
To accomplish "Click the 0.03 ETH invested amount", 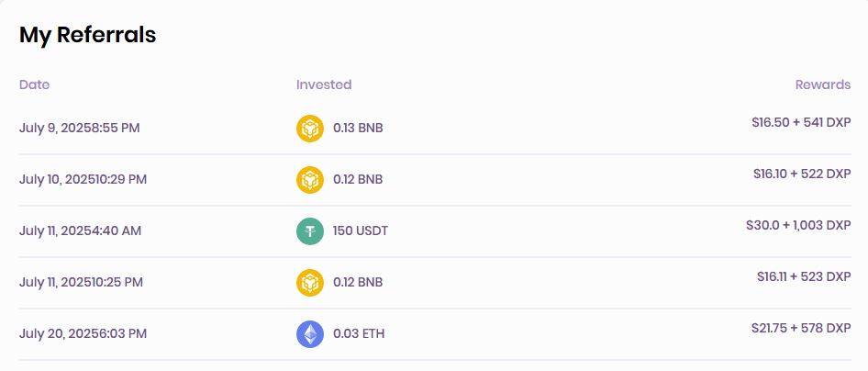I will point(359,334).
